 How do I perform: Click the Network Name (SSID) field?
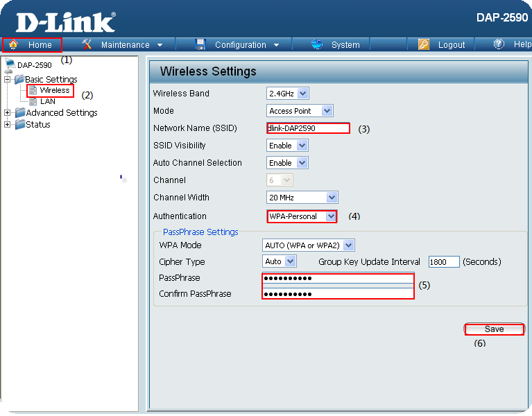[x=308, y=128]
